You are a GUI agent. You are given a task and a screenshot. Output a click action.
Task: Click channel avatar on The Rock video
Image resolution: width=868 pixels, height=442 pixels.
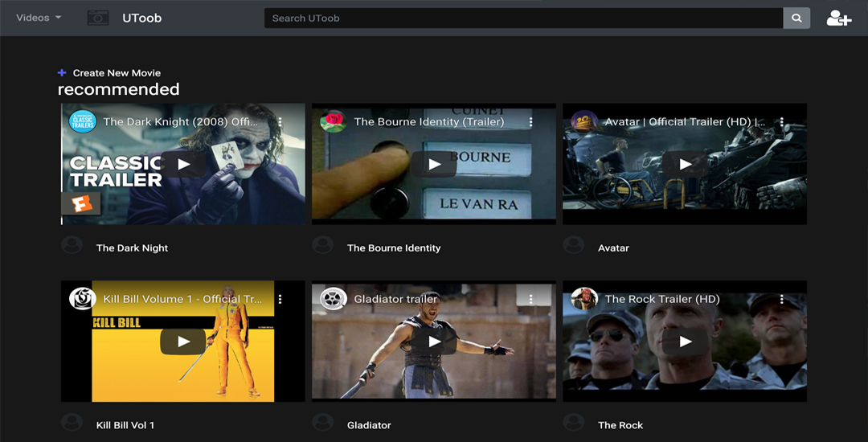[584, 299]
